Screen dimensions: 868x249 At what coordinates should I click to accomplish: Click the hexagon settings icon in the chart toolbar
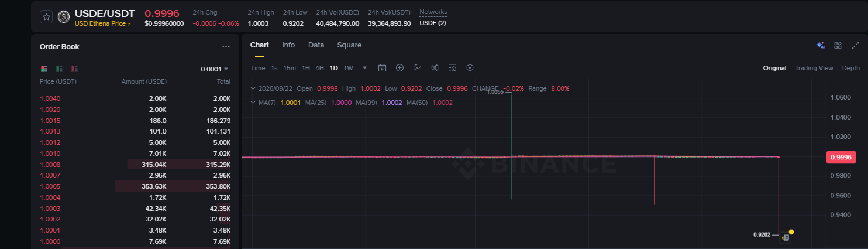pos(470,68)
